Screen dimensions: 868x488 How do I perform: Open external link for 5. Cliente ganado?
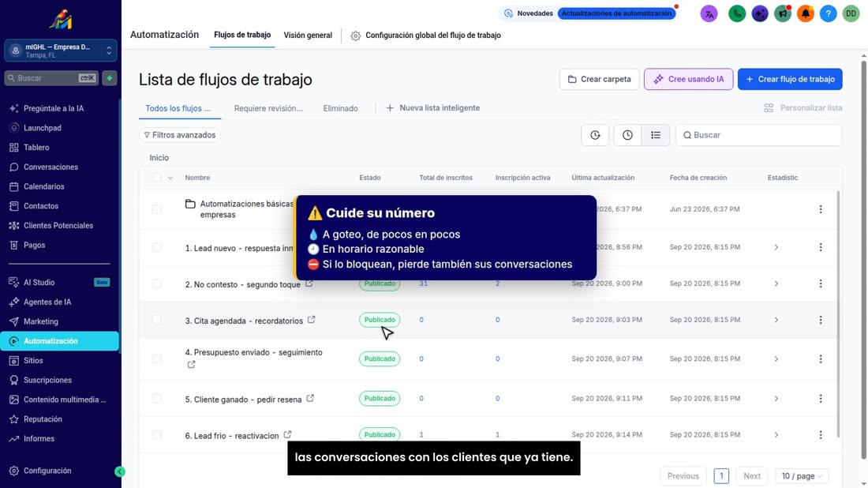(310, 398)
